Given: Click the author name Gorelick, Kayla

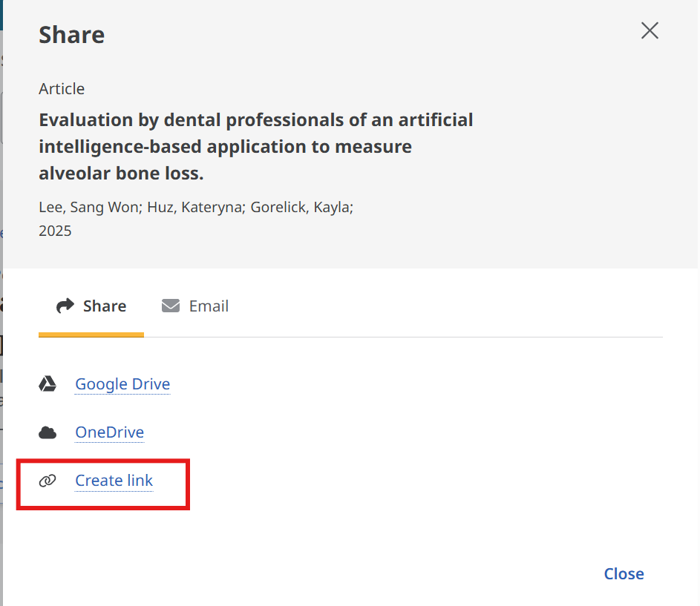Looking at the screenshot, I should tap(301, 207).
